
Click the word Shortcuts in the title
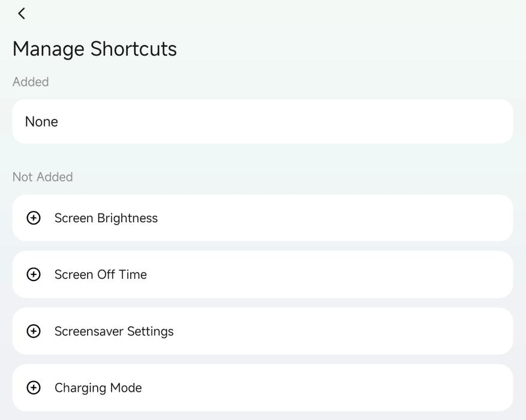click(x=134, y=49)
